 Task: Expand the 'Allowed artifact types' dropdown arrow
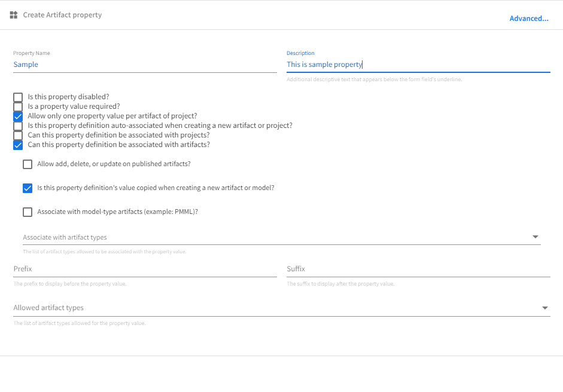[544, 308]
